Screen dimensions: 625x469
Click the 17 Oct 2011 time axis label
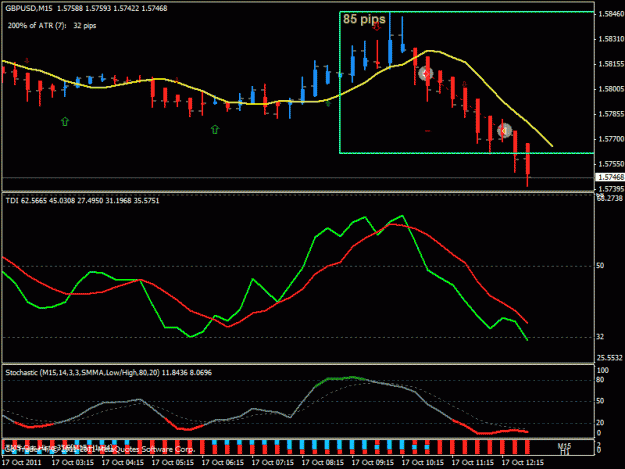tap(22, 462)
